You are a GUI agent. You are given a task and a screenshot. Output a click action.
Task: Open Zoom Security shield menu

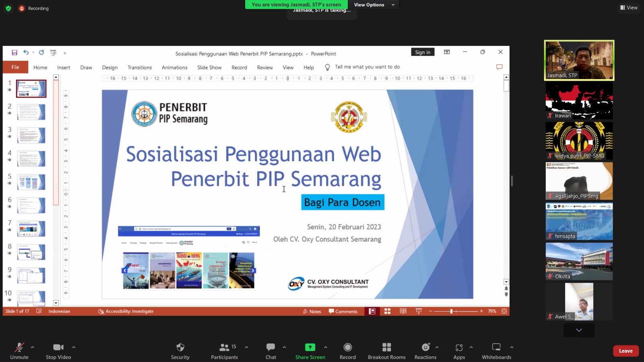[x=180, y=351]
